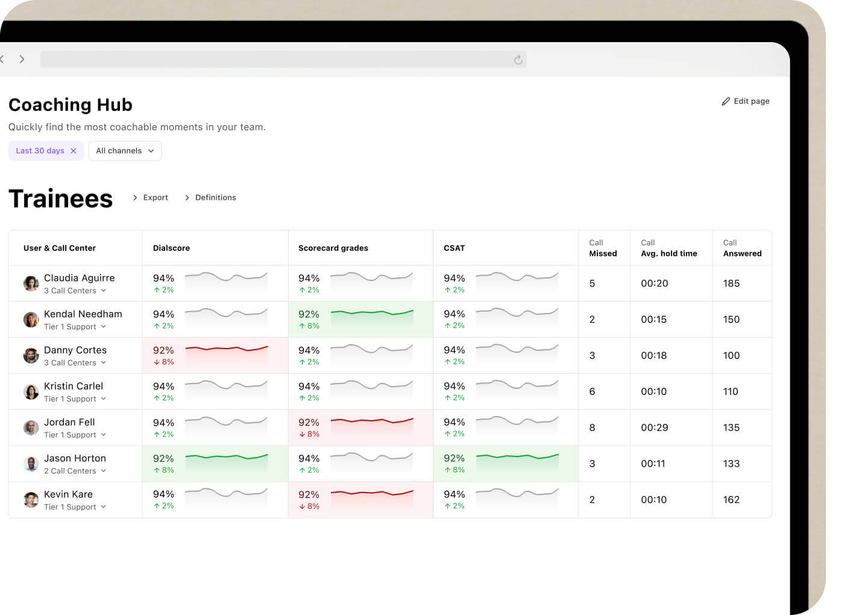The height and width of the screenshot is (615, 868).
Task: Open the Definitions page
Action: click(x=215, y=197)
